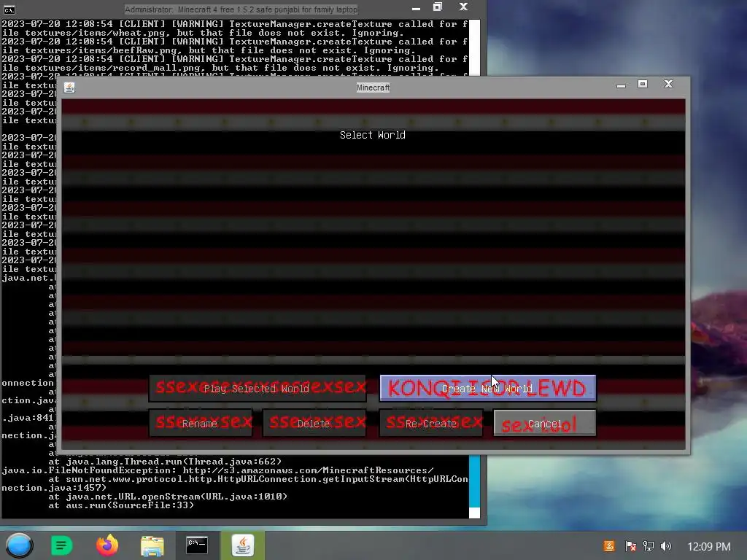
Task: Click the 12:09 PM clock
Action: (x=709, y=547)
